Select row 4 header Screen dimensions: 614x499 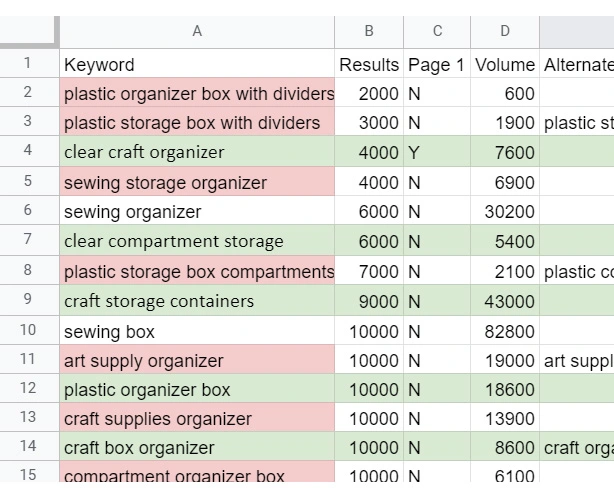(x=27, y=151)
